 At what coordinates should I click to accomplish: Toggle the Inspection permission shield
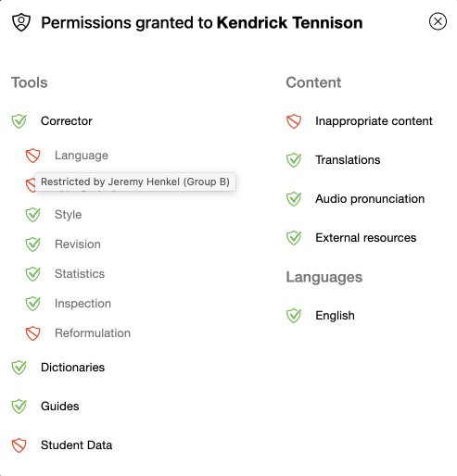32,304
